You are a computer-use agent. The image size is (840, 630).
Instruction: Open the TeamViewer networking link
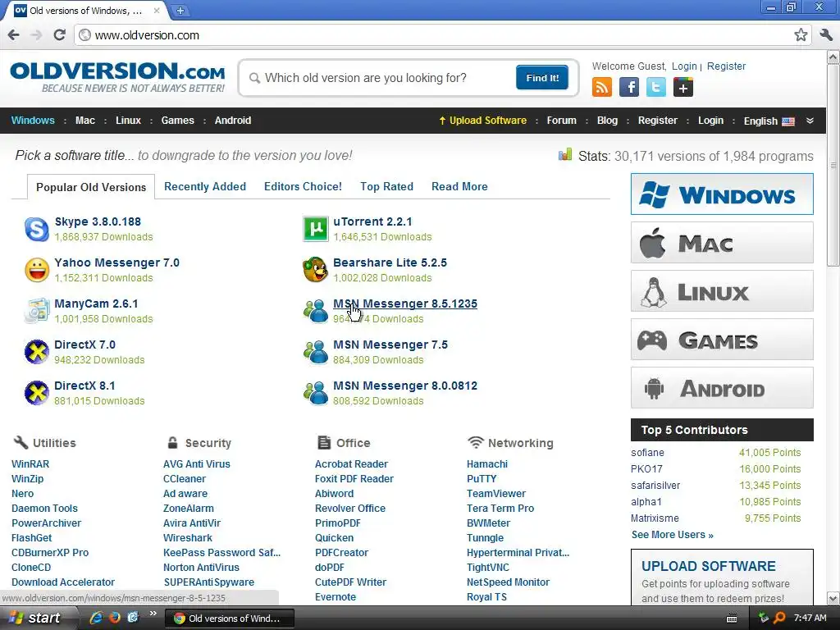[x=496, y=493]
